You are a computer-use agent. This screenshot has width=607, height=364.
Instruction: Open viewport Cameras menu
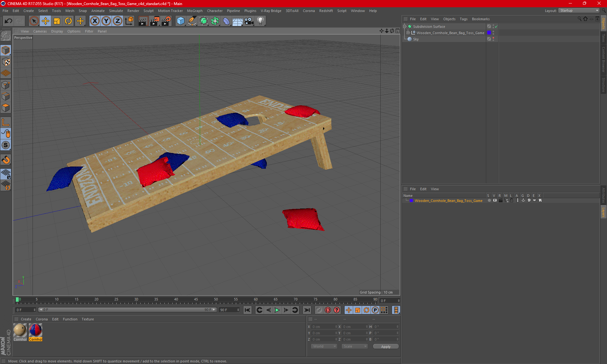(40, 31)
